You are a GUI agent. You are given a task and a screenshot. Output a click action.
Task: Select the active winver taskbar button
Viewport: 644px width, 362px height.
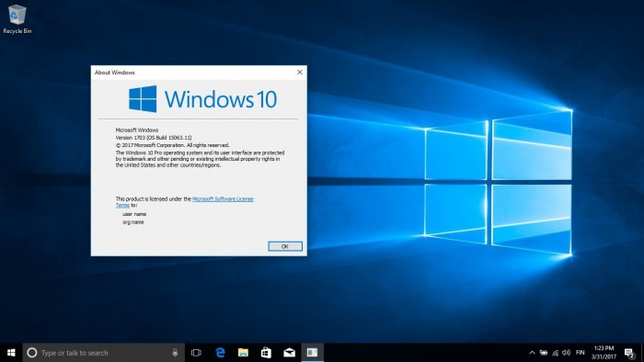[x=312, y=353]
